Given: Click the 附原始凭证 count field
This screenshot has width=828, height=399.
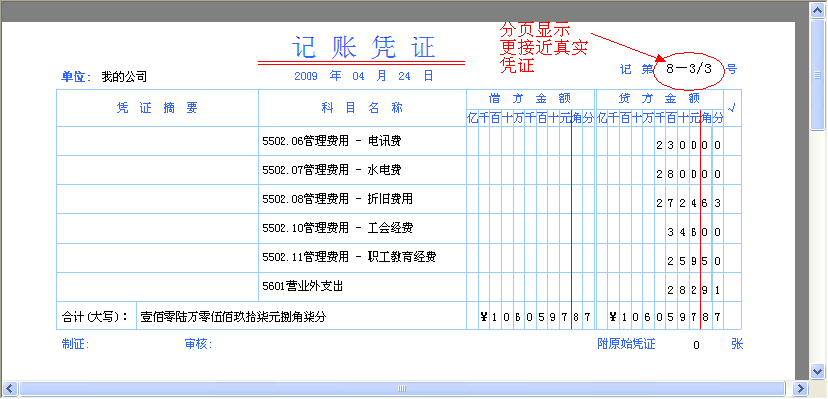Looking at the screenshot, I should [x=697, y=345].
